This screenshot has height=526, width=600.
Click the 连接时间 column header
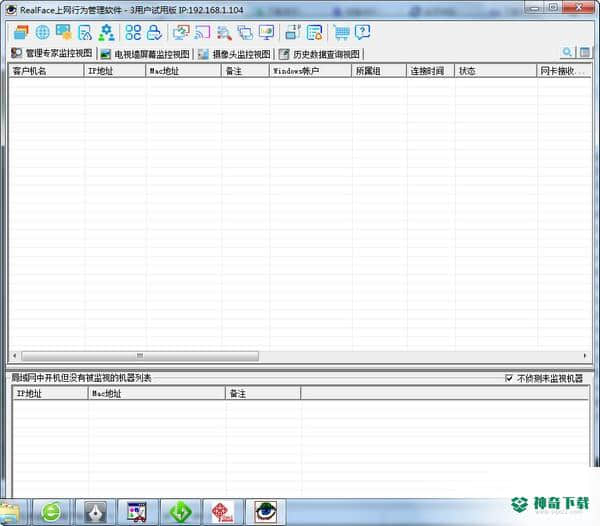(x=430, y=71)
